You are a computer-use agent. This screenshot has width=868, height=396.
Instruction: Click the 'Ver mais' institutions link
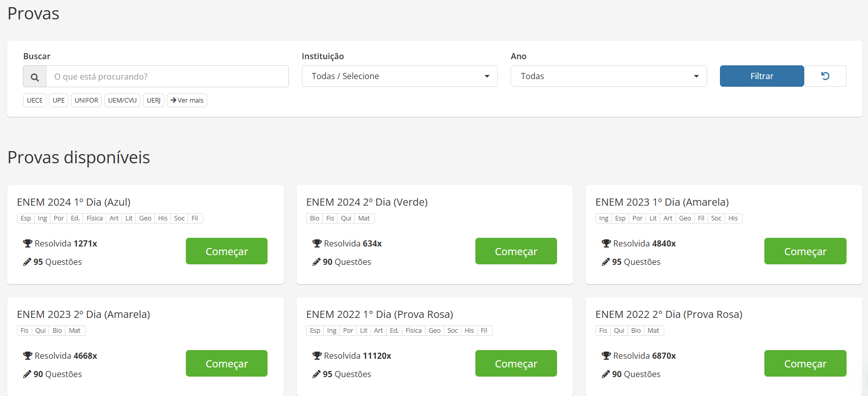(187, 101)
